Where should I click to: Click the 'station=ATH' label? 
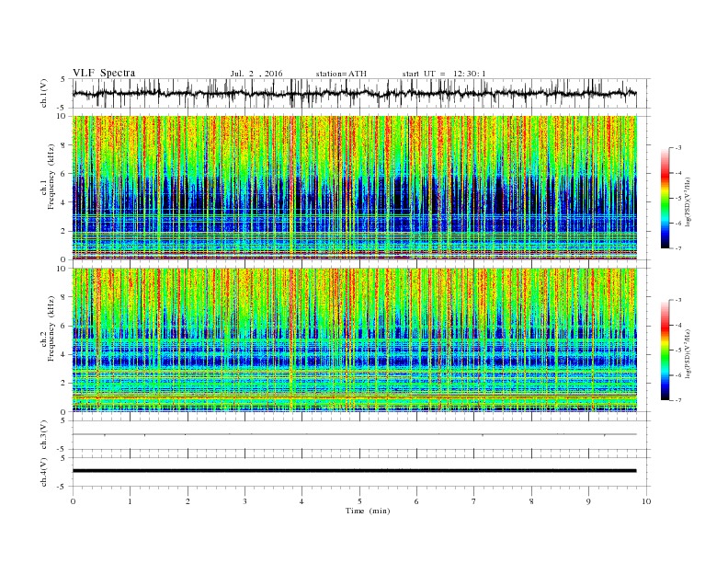click(341, 74)
